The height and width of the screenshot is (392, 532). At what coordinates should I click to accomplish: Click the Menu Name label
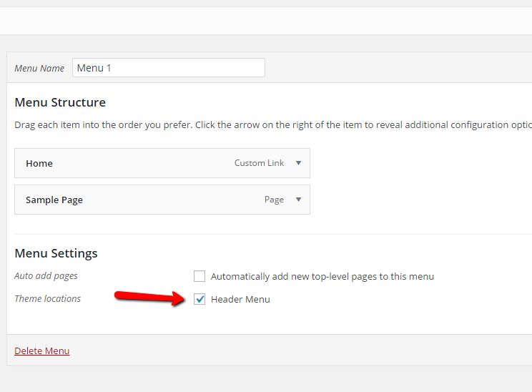point(39,68)
